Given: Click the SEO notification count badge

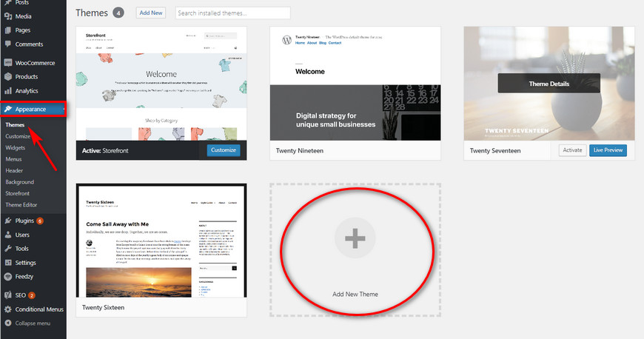Looking at the screenshot, I should [x=32, y=295].
